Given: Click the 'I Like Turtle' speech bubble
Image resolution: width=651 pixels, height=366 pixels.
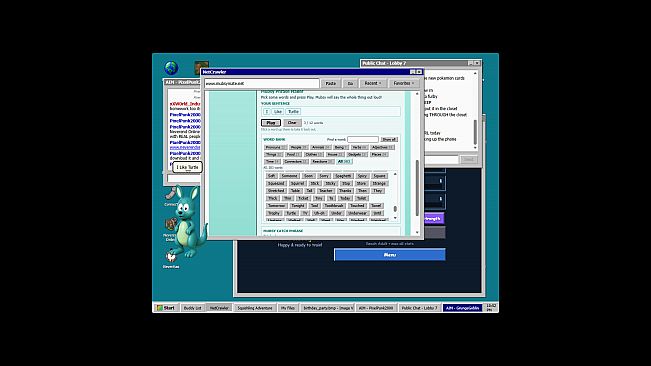Looking at the screenshot, I should [x=187, y=167].
